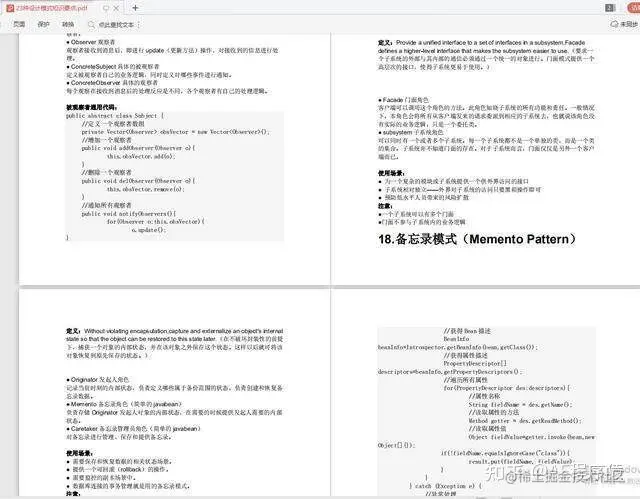Click the WPS PDF icon on the document tab
Screen dimensions: 640x499
pyautogui.click(x=10, y=8)
